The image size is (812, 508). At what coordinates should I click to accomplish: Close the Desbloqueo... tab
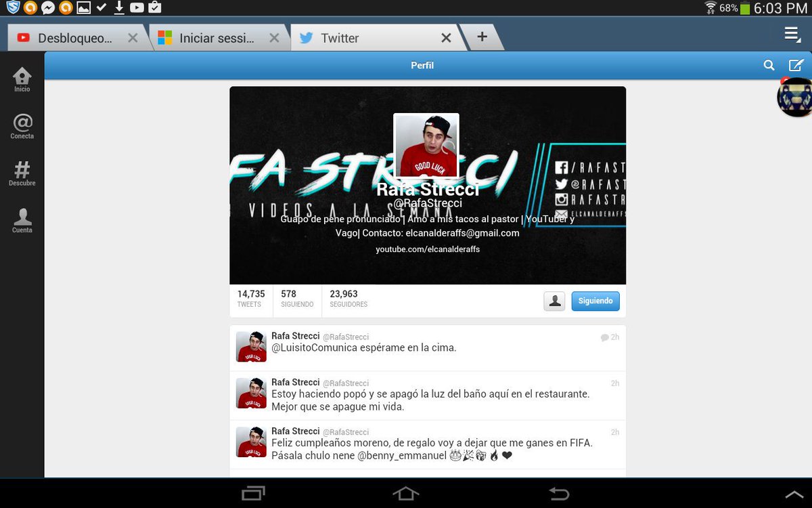coord(133,38)
